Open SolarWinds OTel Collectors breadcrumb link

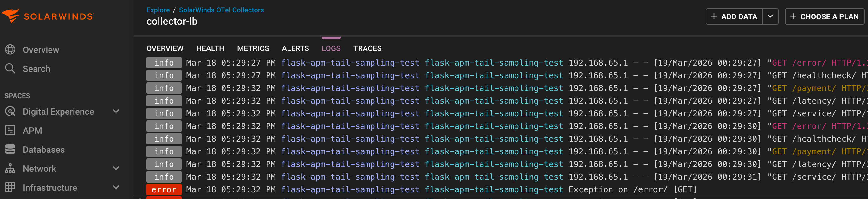(x=221, y=10)
